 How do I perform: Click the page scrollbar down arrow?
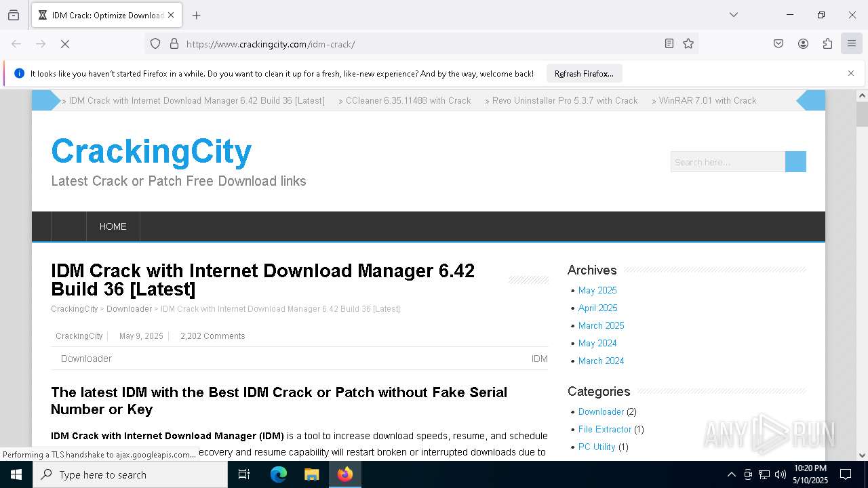(x=862, y=455)
